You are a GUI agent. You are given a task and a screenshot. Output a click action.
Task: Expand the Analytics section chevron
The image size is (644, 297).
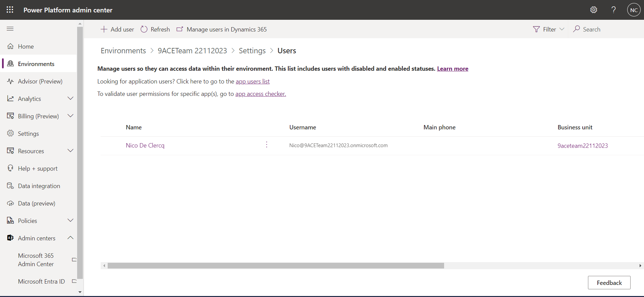pos(70,98)
